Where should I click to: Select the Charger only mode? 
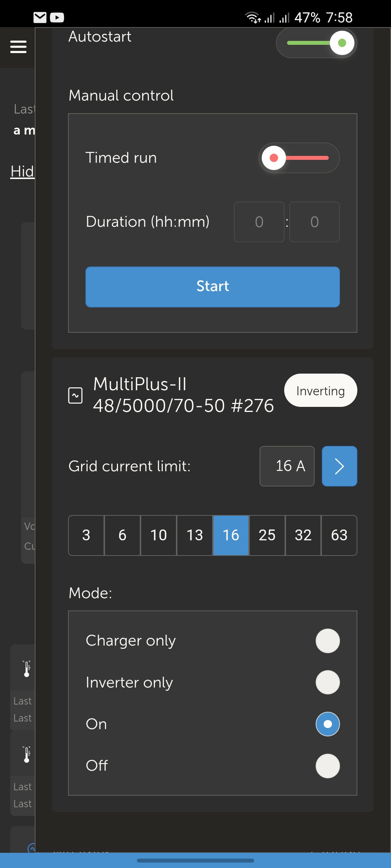(327, 641)
